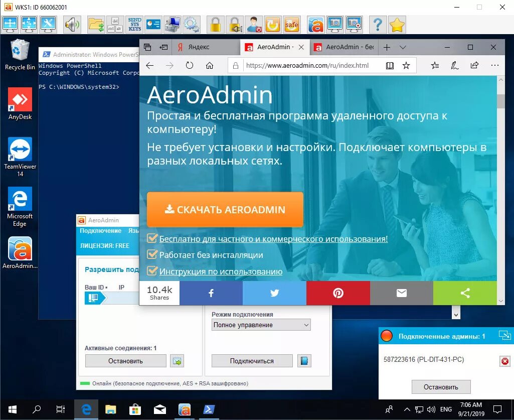This screenshot has height=420, width=514.
Task: Share page on Pinterest
Action: (338, 293)
